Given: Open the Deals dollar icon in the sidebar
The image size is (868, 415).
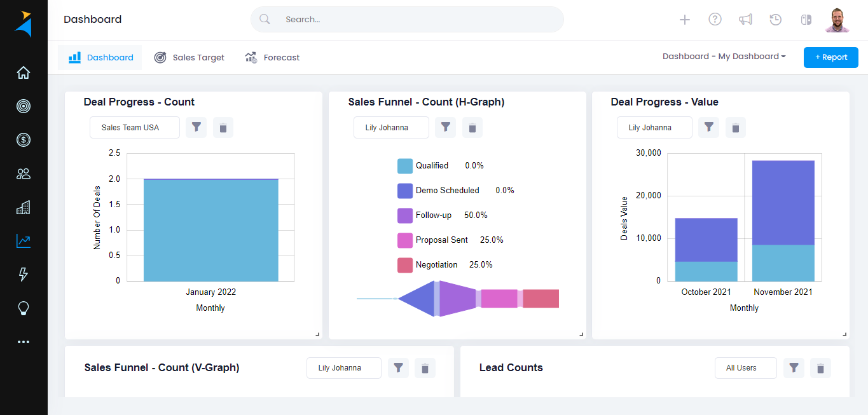Looking at the screenshot, I should tap(23, 140).
